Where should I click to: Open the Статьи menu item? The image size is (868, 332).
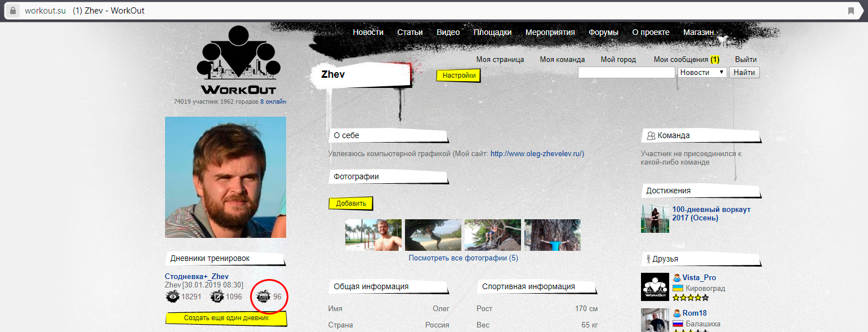pyautogui.click(x=409, y=32)
